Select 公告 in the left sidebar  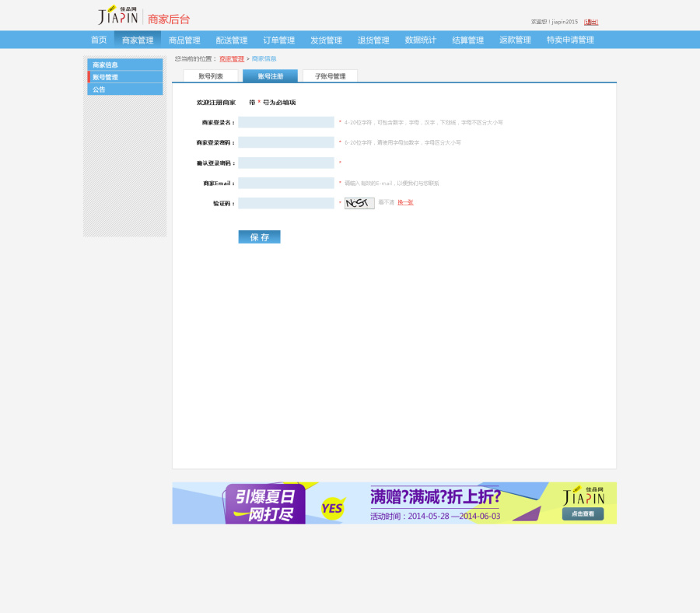(99, 89)
